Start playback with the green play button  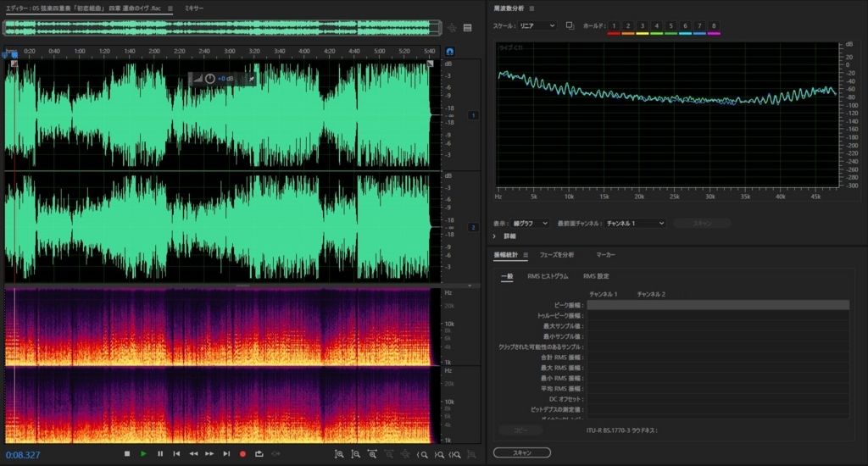click(x=143, y=454)
